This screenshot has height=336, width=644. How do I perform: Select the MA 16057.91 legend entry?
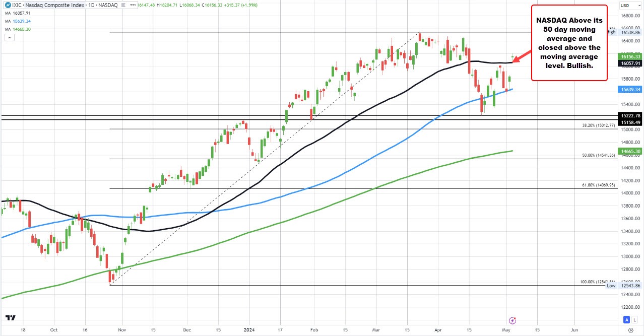pos(17,13)
